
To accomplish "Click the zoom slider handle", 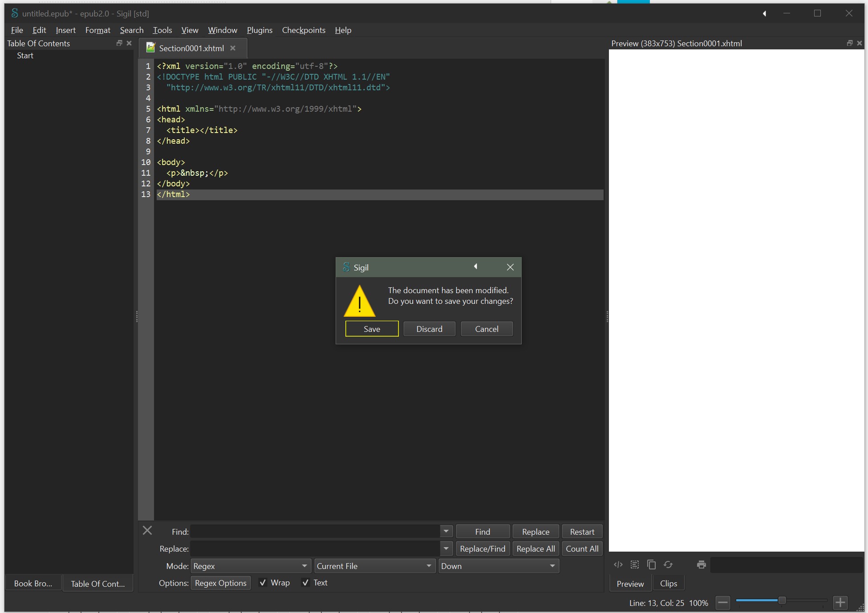I will coord(782,601).
